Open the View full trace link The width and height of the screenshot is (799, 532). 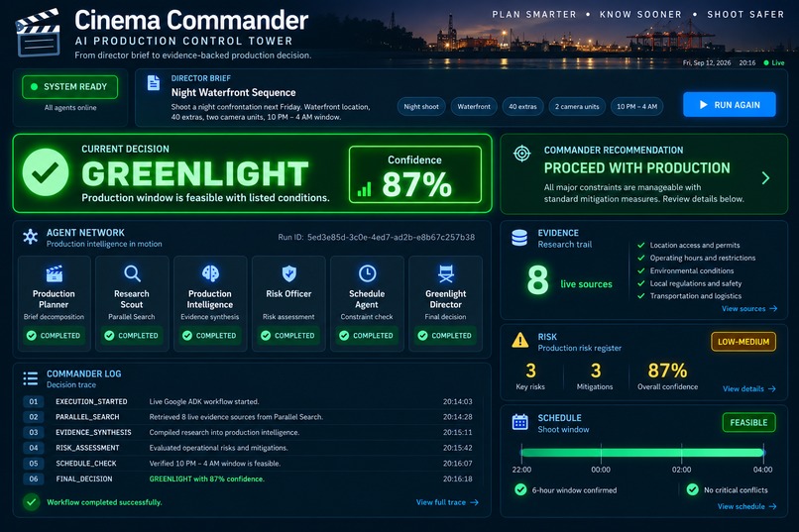pos(447,502)
